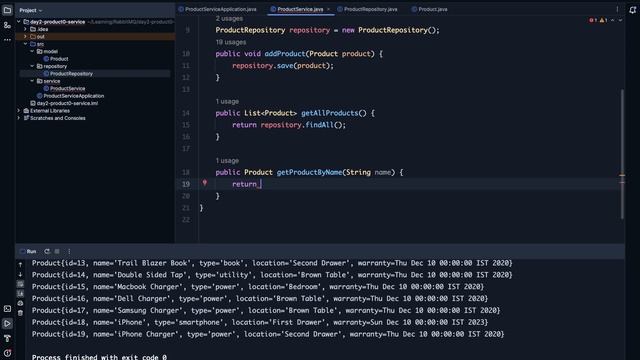Close the ProductService.java tab

(329, 9)
